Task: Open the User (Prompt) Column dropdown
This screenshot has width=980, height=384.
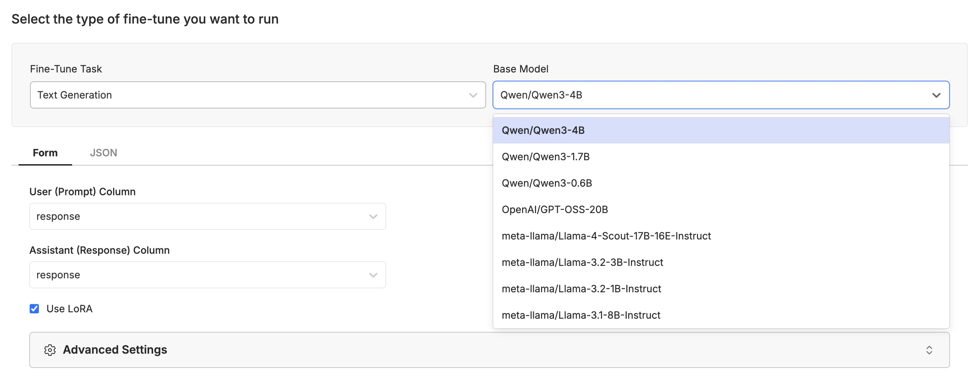Action: [207, 216]
